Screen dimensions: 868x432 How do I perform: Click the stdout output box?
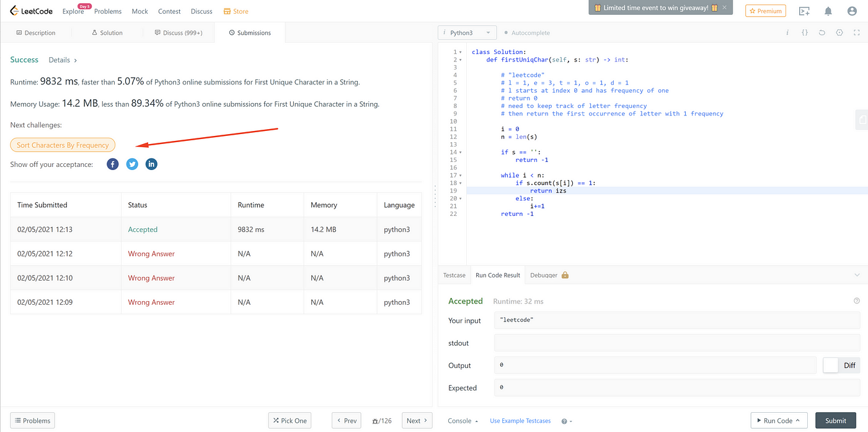(677, 342)
